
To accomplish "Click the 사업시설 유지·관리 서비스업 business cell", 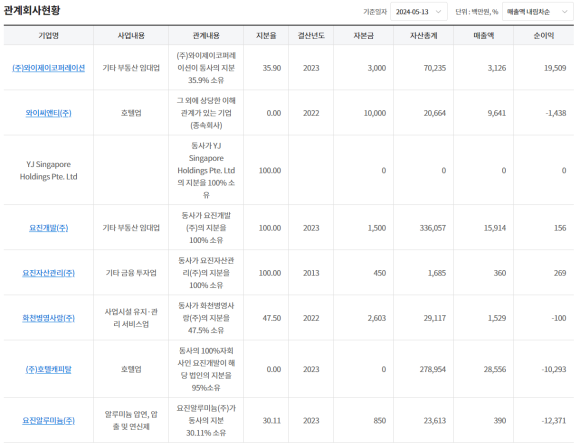I will 131,318.
